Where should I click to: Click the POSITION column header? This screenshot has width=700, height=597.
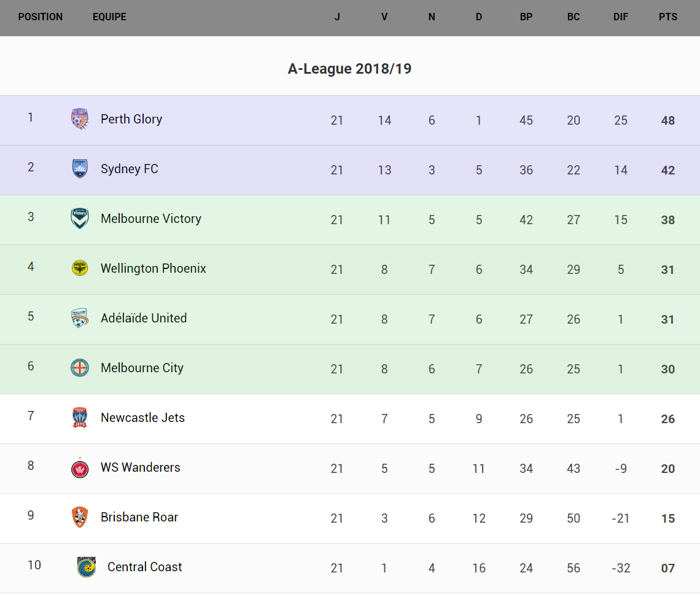click(x=41, y=17)
